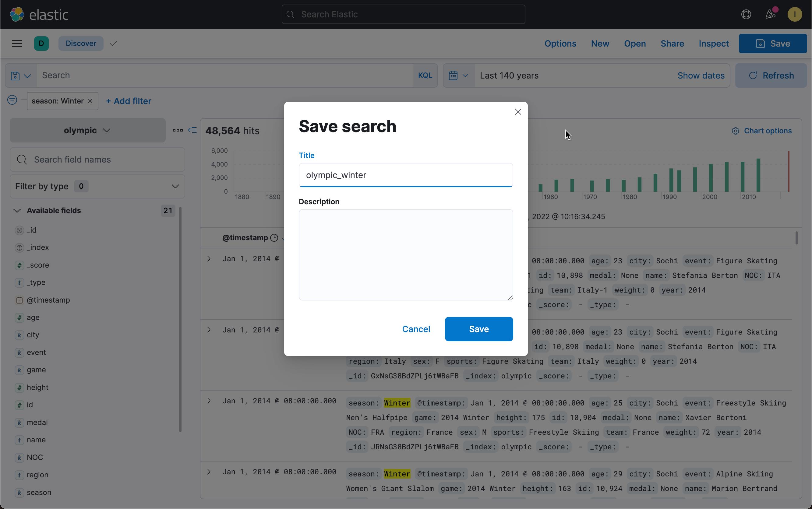The width and height of the screenshot is (812, 509).
Task: Open index pattern options ellipsis
Action: [178, 130]
